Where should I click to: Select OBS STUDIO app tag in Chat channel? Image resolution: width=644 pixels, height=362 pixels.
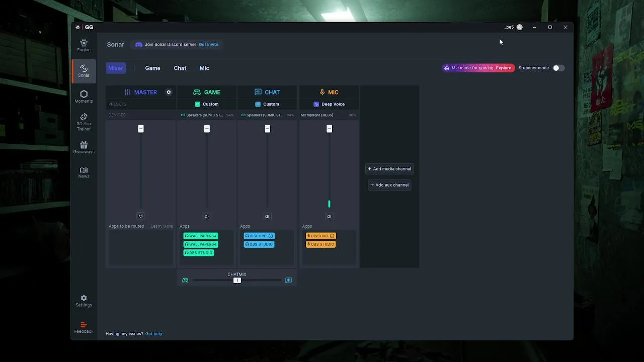tap(259, 244)
